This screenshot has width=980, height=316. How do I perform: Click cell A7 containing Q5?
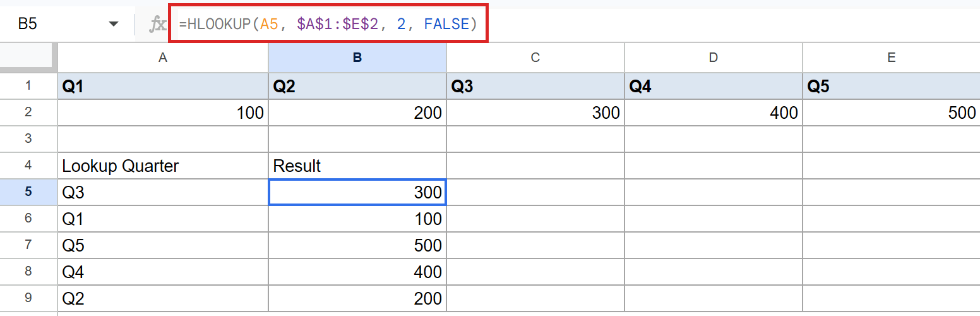[x=163, y=245]
